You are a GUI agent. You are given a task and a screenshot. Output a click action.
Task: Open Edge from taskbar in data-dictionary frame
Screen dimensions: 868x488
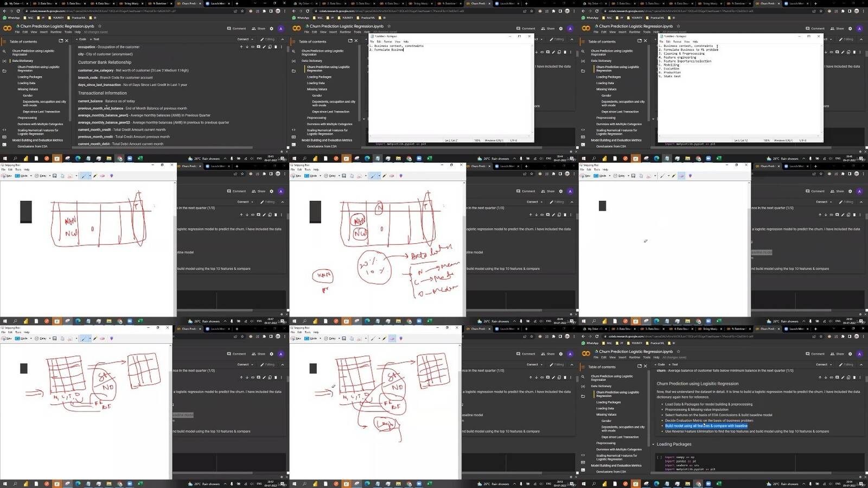pos(78,159)
